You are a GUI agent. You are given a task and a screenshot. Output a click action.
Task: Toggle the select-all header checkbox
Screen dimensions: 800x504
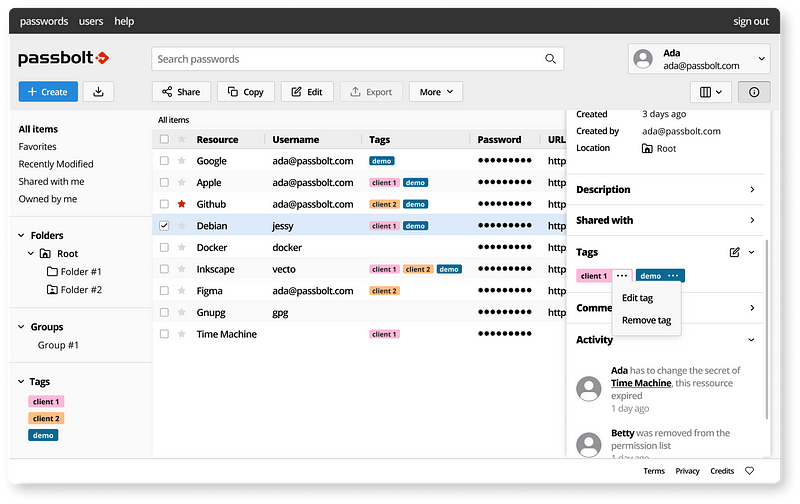pyautogui.click(x=164, y=139)
